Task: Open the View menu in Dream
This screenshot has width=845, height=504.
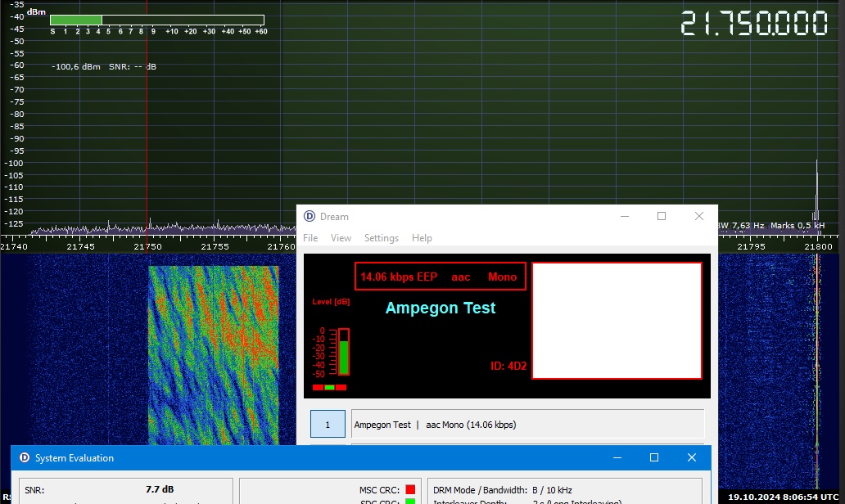Action: tap(341, 238)
